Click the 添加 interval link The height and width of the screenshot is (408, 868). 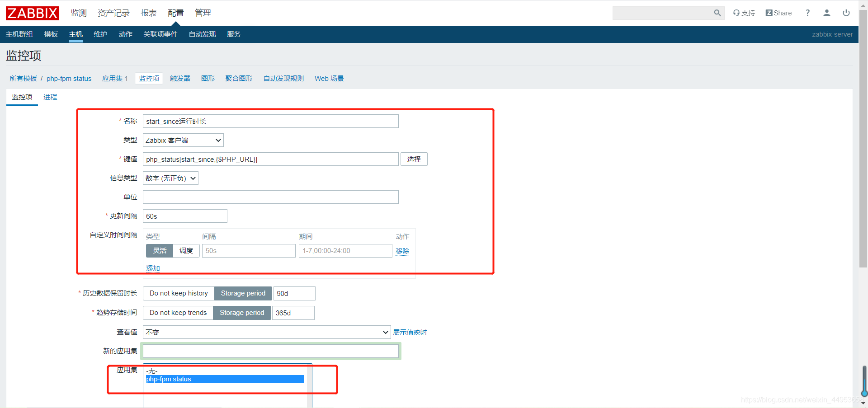153,268
